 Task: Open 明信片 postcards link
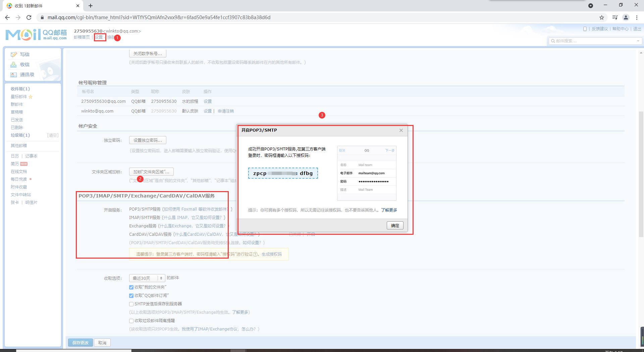(x=31, y=203)
